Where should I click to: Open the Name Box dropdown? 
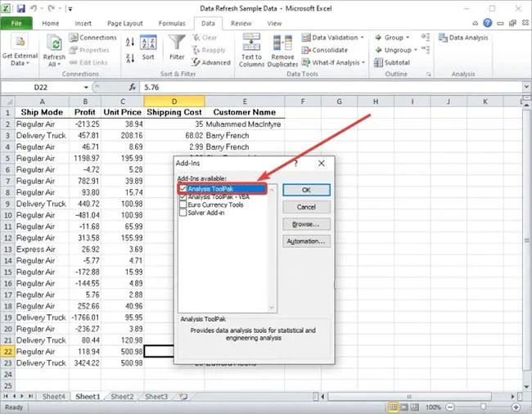click(x=86, y=88)
